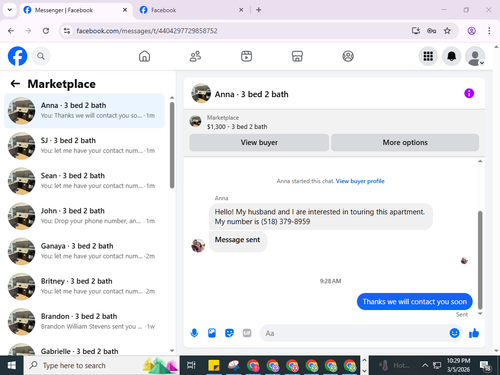Screen dimensions: 500x375
Task: Open Britney - 3 bed 2 bath conversation
Action: (84, 287)
